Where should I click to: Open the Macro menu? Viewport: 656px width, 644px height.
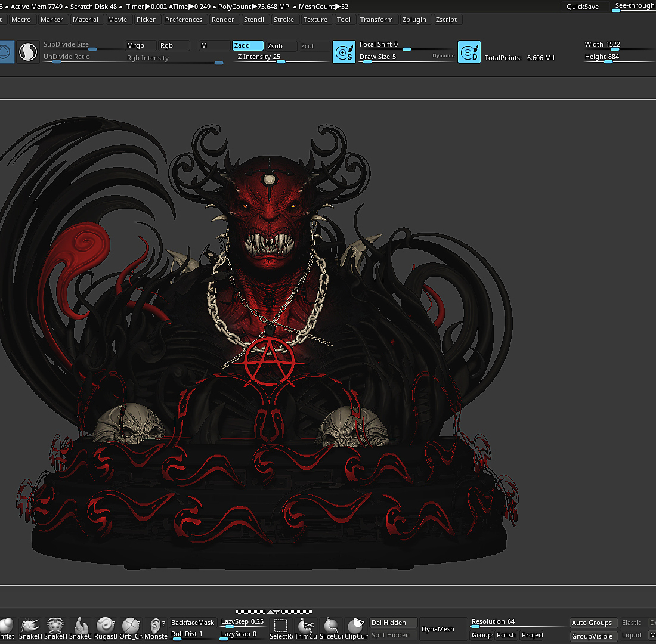pyautogui.click(x=21, y=20)
